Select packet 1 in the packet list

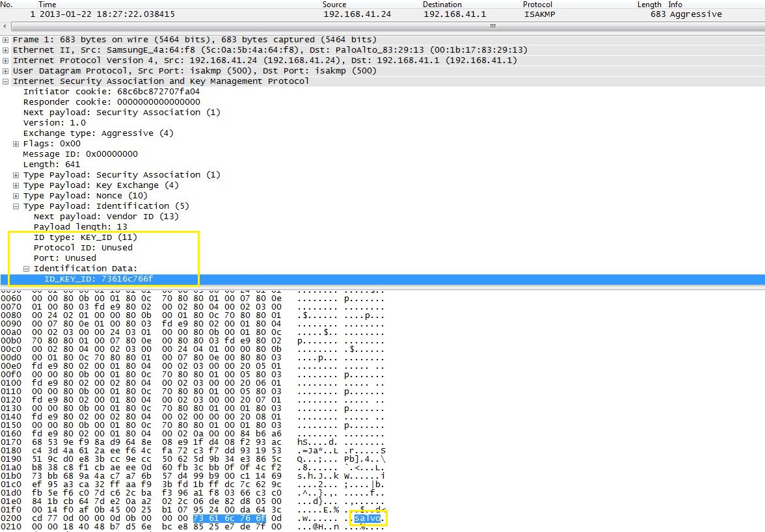click(x=382, y=14)
